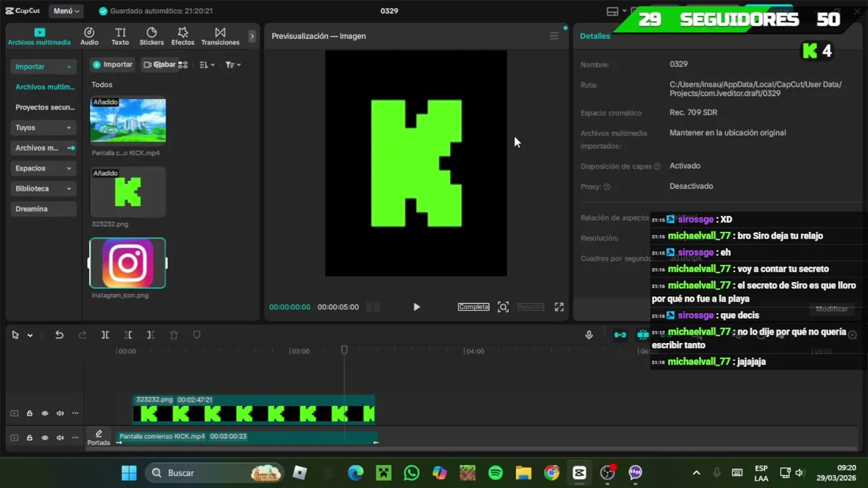
Task: Redo the last undone action
Action: 82,335
